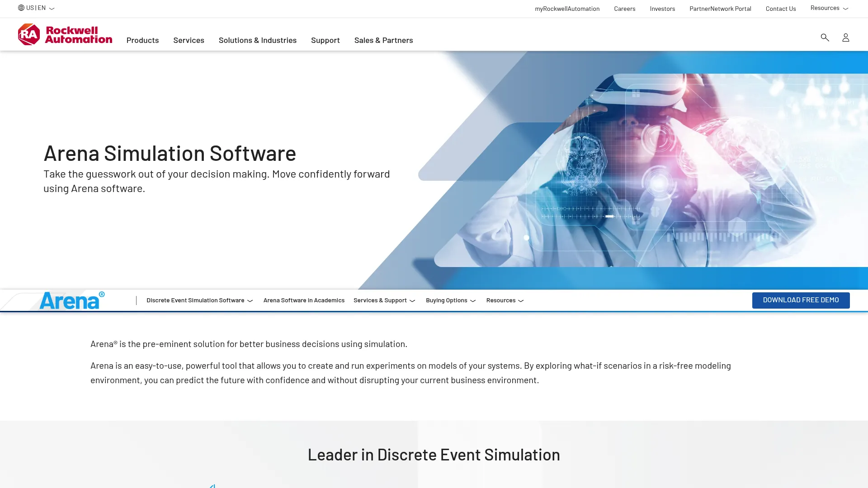The height and width of the screenshot is (488, 868).
Task: Open the Careers link
Action: click(x=624, y=9)
